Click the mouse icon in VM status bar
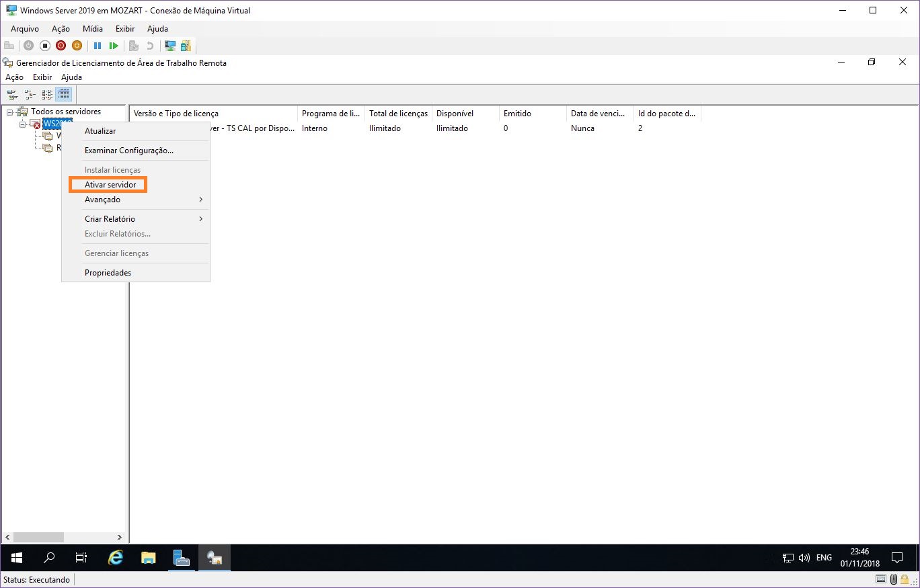920x588 pixels. (894, 579)
